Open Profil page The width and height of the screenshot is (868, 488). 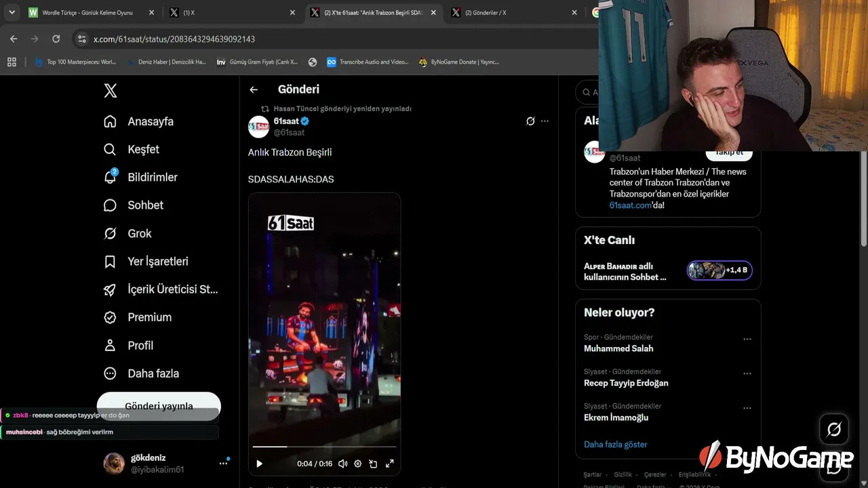click(129, 345)
